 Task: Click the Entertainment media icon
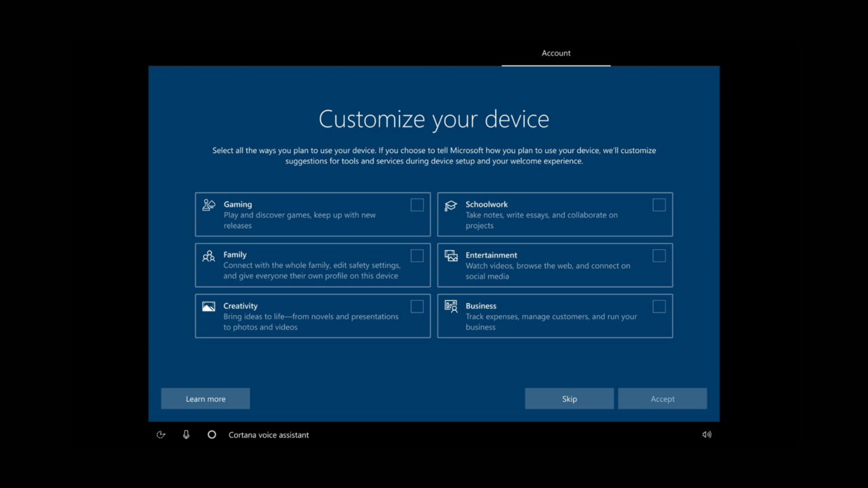click(x=451, y=256)
